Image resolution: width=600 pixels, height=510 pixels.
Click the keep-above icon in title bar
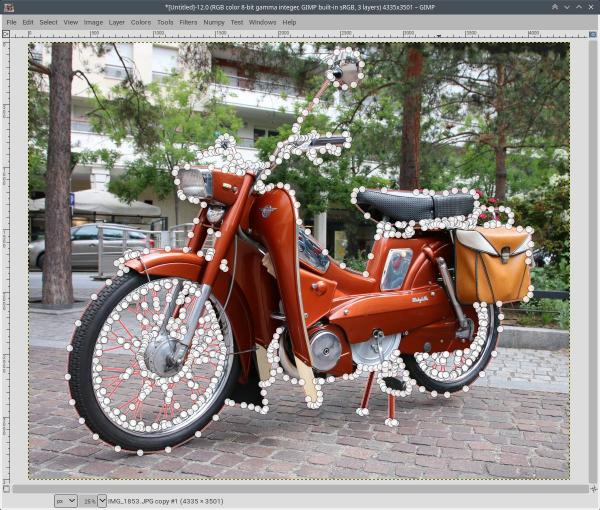click(554, 7)
